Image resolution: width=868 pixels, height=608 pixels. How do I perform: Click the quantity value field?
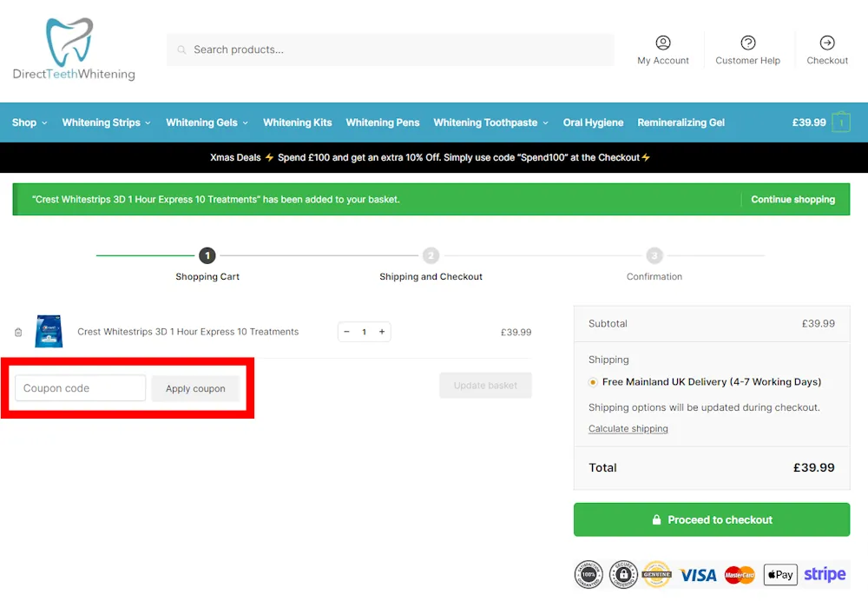(365, 332)
